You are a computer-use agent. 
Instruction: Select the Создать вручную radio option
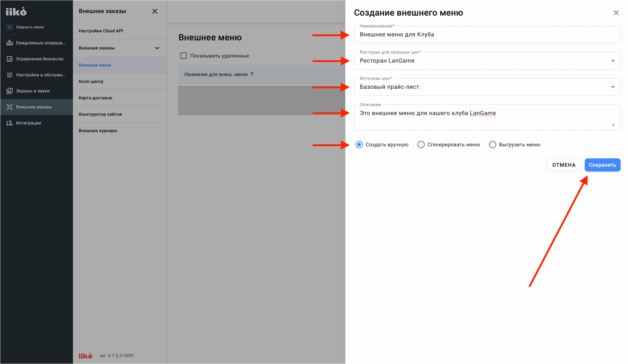[x=359, y=144]
